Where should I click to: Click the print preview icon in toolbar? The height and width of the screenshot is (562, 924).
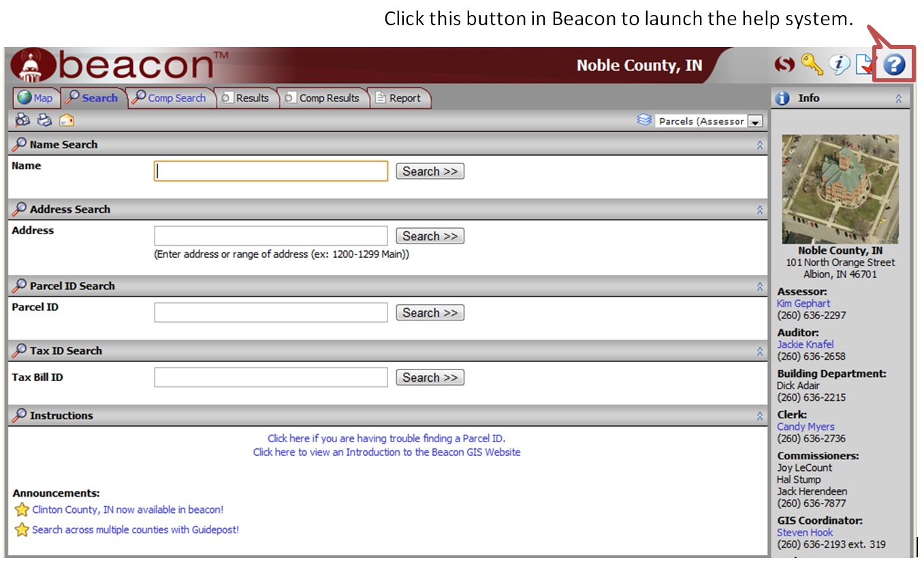[x=22, y=120]
